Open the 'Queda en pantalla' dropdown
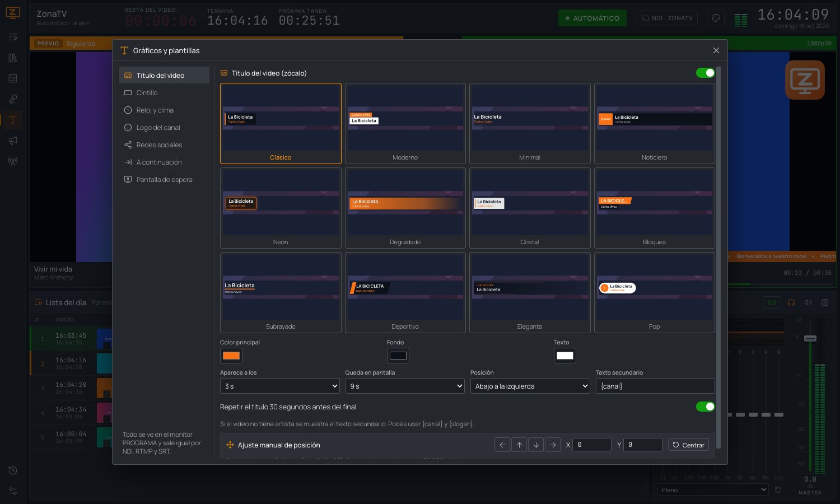 pos(405,386)
